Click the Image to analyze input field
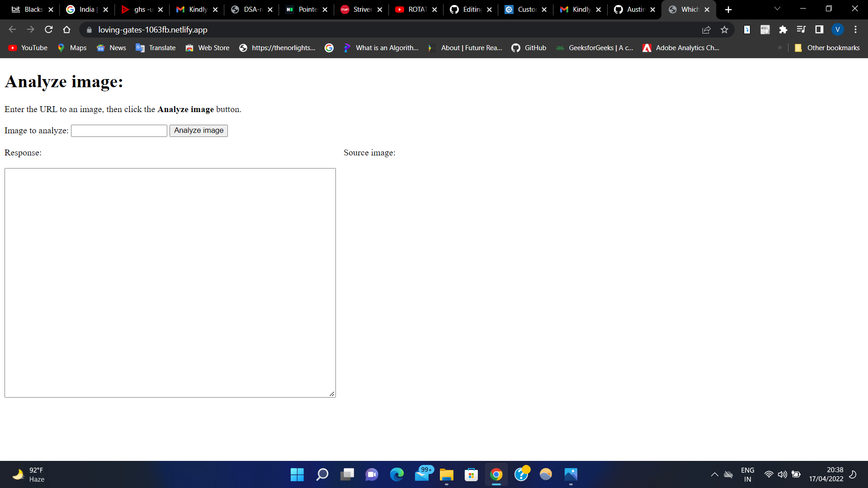 [119, 131]
